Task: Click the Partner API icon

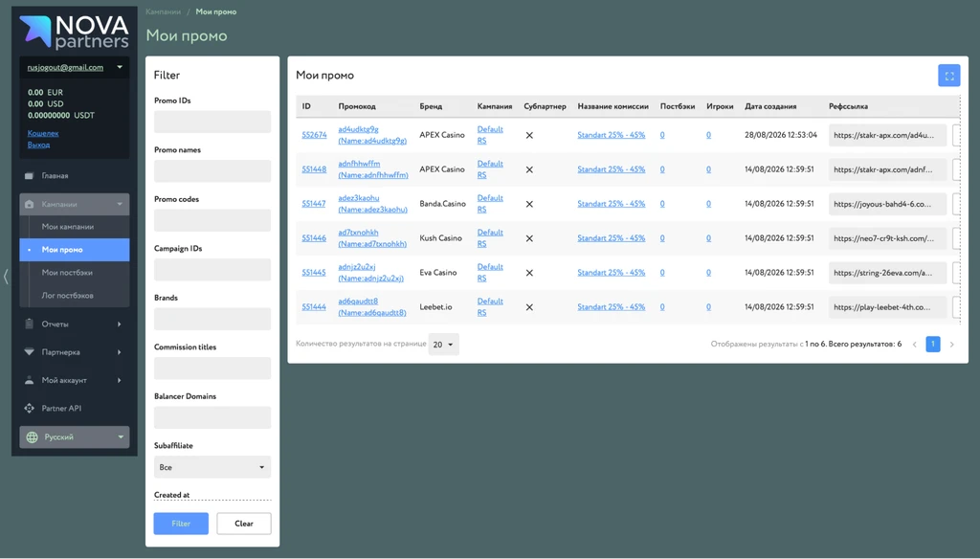Action: 30,409
